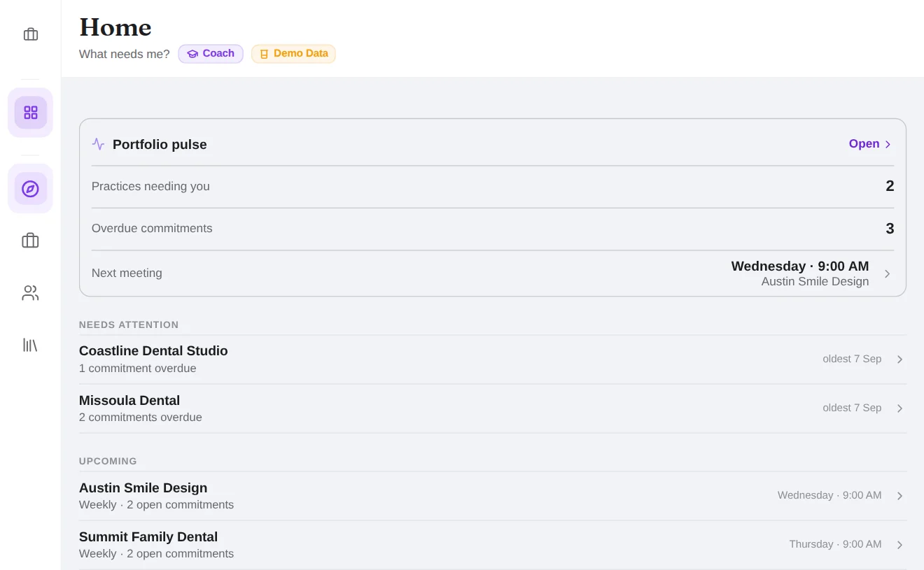Screen dimensions: 924x570
Task: Expand the Missoula Dental row chevron
Action: 900,408
